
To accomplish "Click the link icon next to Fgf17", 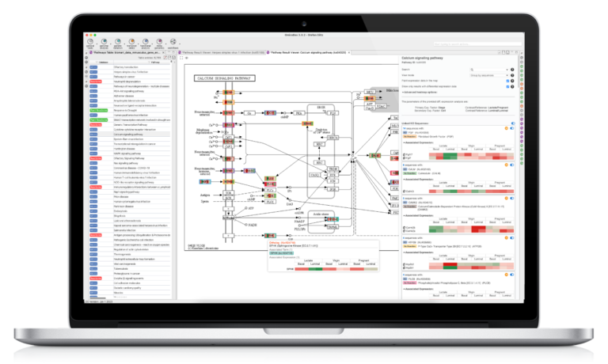I will click(405, 154).
